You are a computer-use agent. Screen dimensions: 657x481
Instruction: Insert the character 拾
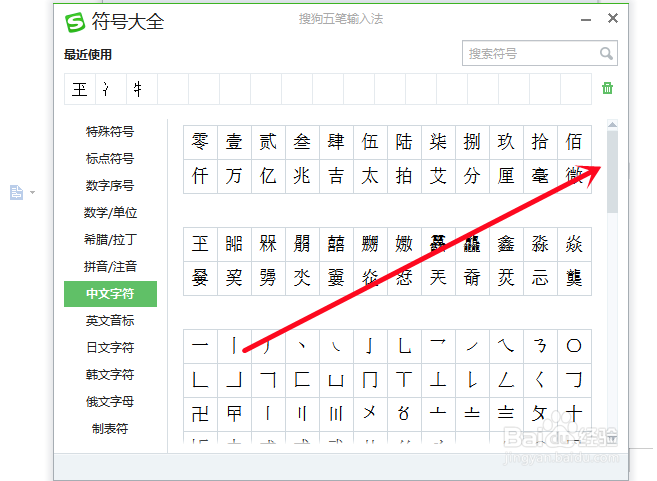[540, 142]
